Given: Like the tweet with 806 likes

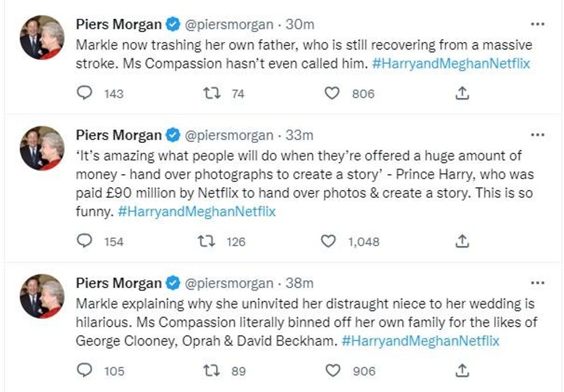Looking at the screenshot, I should click(x=332, y=93).
